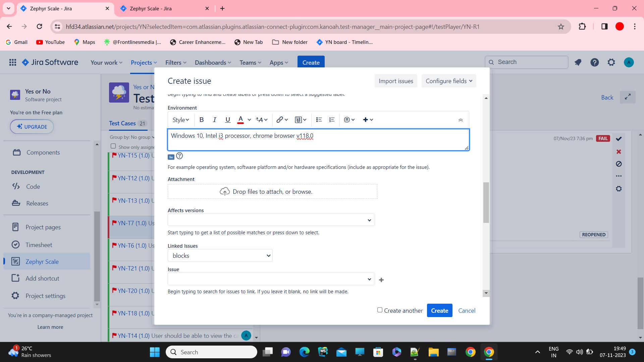Open the Linked Issues blocks dropdown
Viewport: 644px width, 362px height.
coord(220,256)
